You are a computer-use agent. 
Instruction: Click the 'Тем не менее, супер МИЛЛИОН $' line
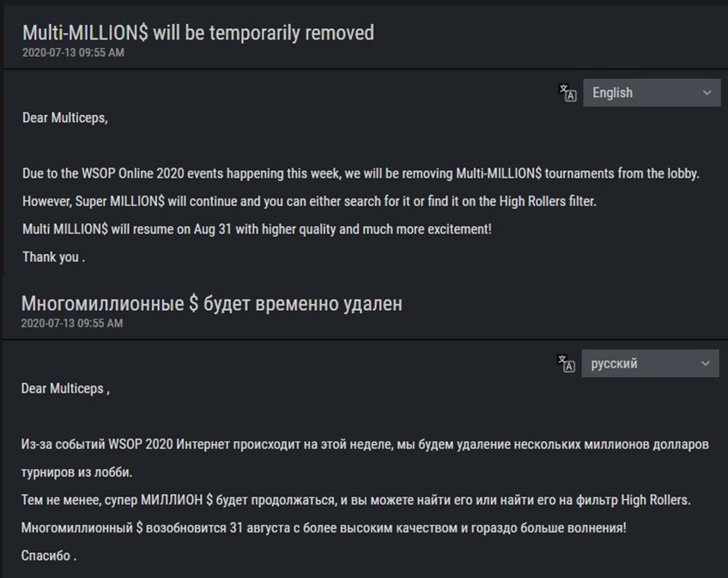tap(355, 501)
